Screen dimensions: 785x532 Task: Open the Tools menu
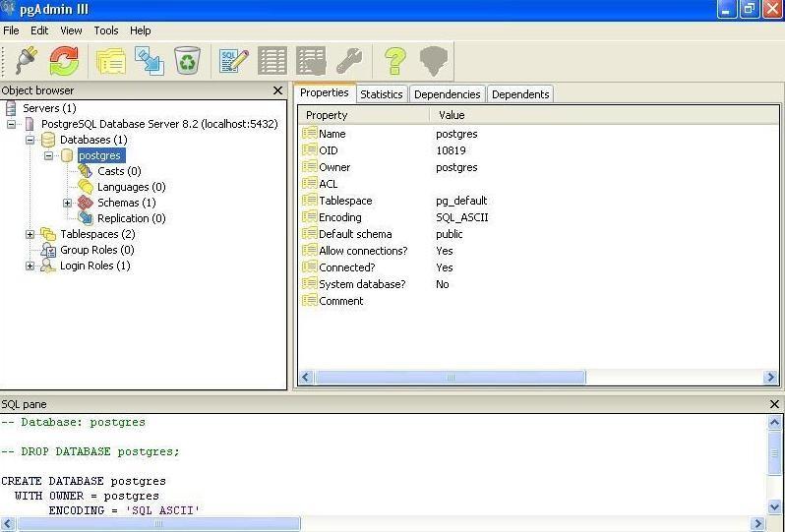point(106,30)
